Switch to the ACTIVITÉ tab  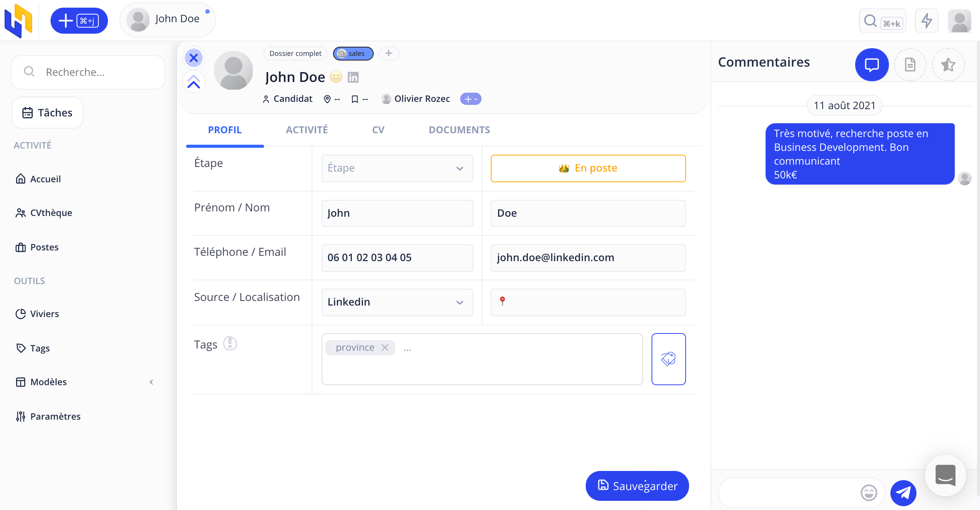(307, 130)
